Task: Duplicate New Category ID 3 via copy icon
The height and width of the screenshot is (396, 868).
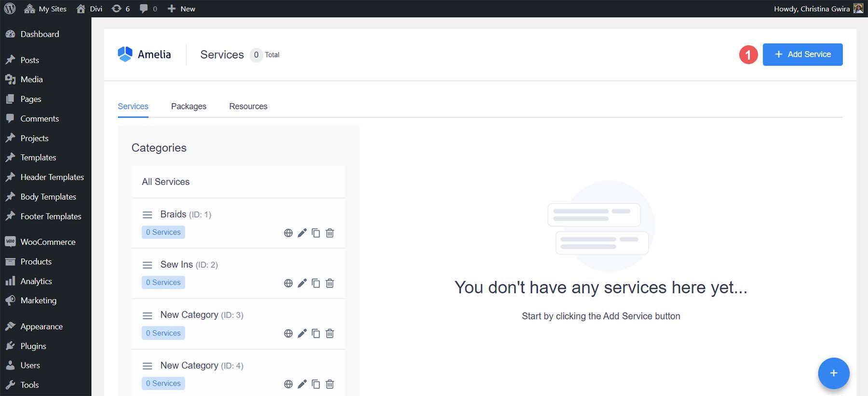Action: (x=316, y=333)
